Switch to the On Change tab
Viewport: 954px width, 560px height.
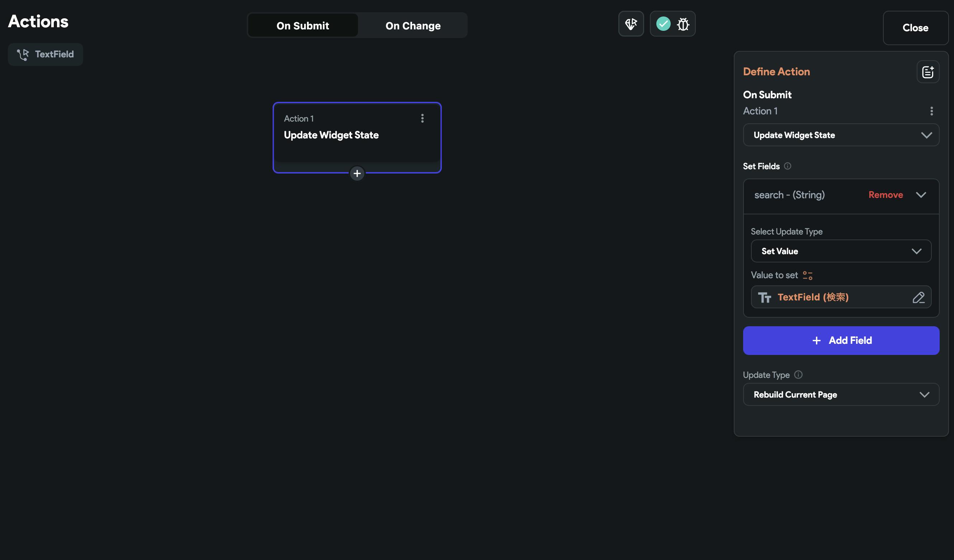coord(413,26)
